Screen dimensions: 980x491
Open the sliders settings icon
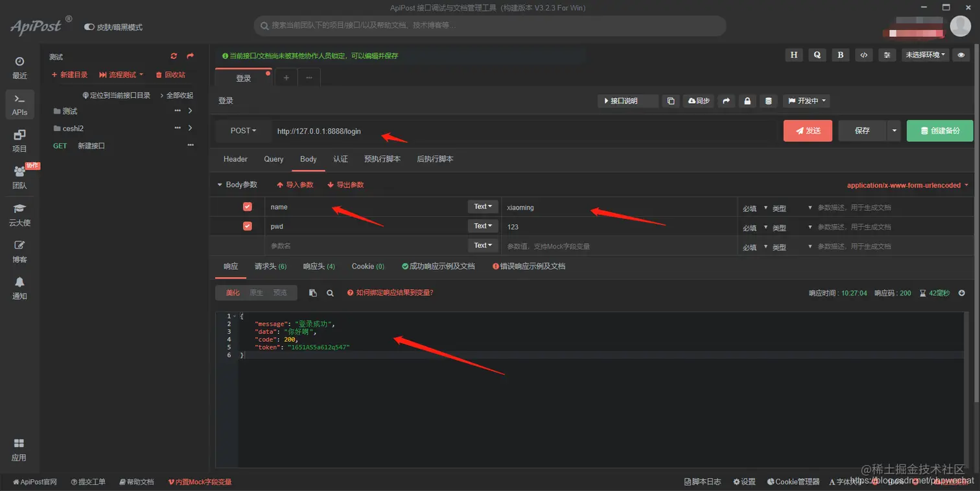pyautogui.click(x=887, y=55)
